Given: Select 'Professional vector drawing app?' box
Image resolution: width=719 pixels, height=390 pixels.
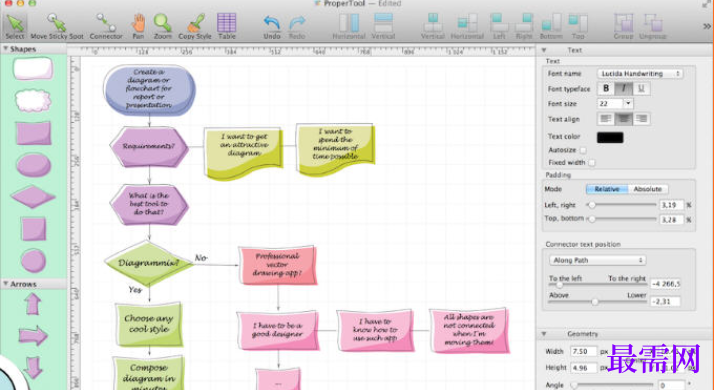Looking at the screenshot, I should [x=277, y=264].
